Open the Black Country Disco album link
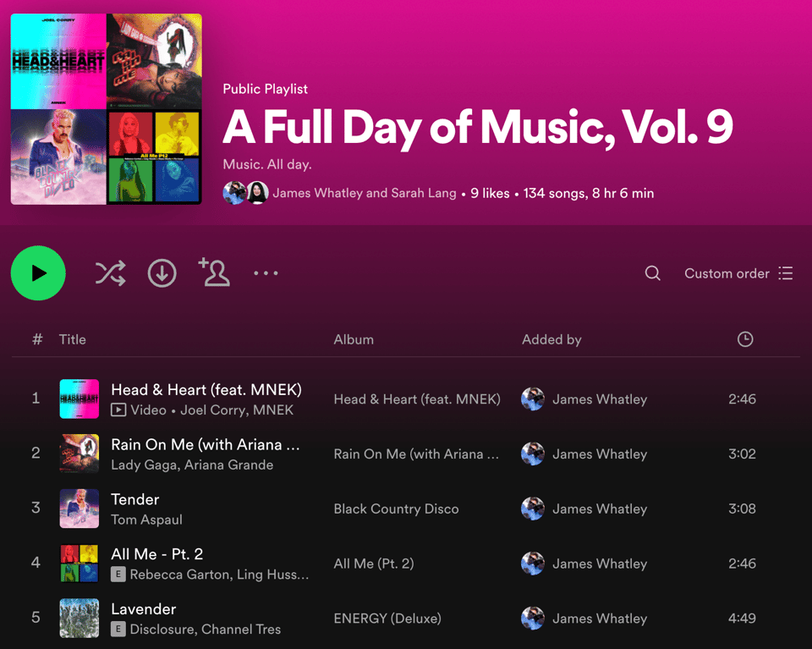The width and height of the screenshot is (812, 649). pyautogui.click(x=396, y=509)
